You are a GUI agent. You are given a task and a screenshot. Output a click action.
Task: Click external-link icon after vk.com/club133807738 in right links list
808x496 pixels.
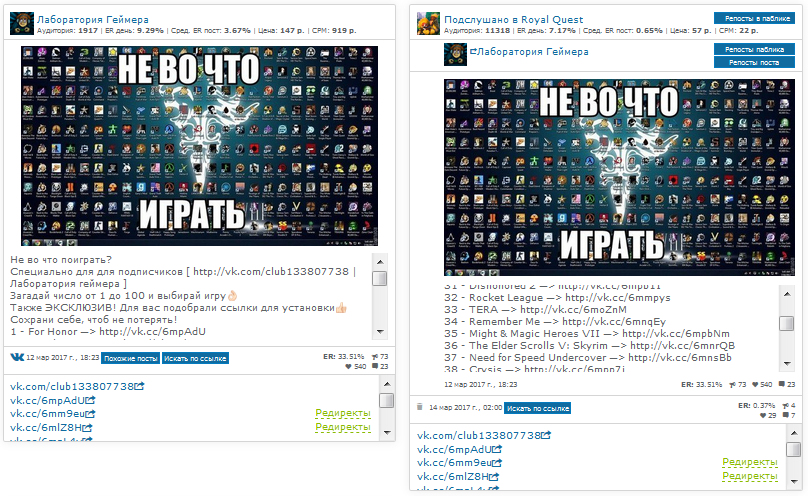pyautogui.click(x=546, y=435)
